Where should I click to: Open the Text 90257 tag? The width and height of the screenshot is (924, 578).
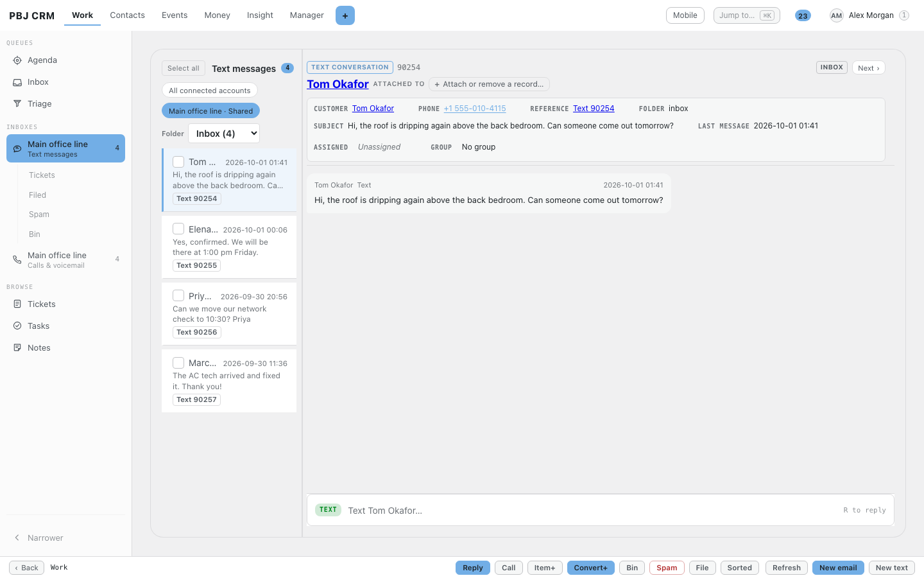tap(196, 399)
